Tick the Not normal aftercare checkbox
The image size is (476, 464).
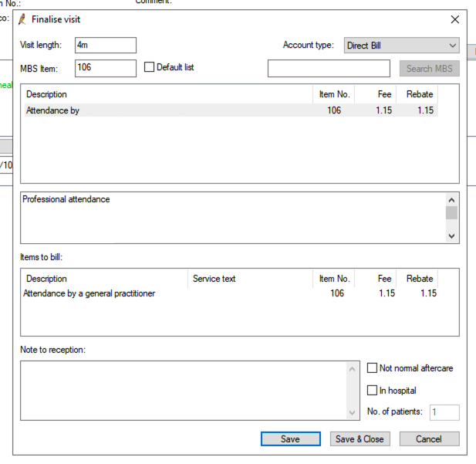click(373, 368)
